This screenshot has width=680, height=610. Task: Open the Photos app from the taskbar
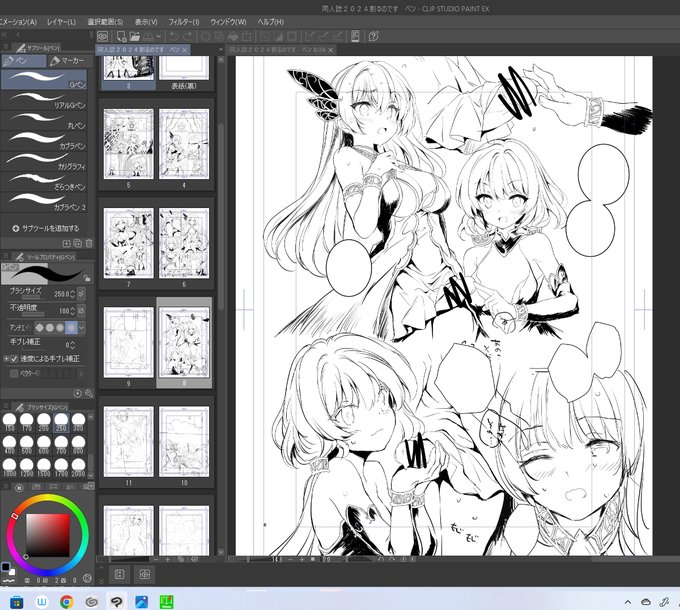[141, 601]
